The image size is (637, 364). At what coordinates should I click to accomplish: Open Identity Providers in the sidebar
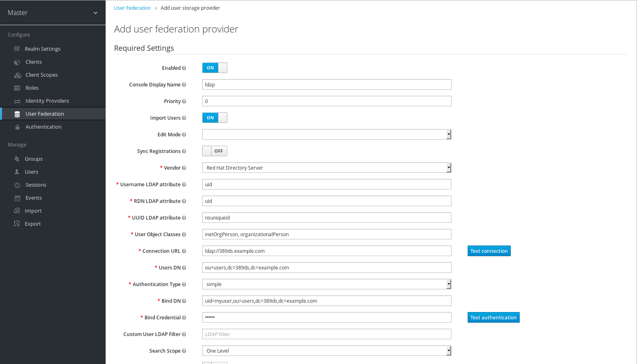pyautogui.click(x=47, y=101)
